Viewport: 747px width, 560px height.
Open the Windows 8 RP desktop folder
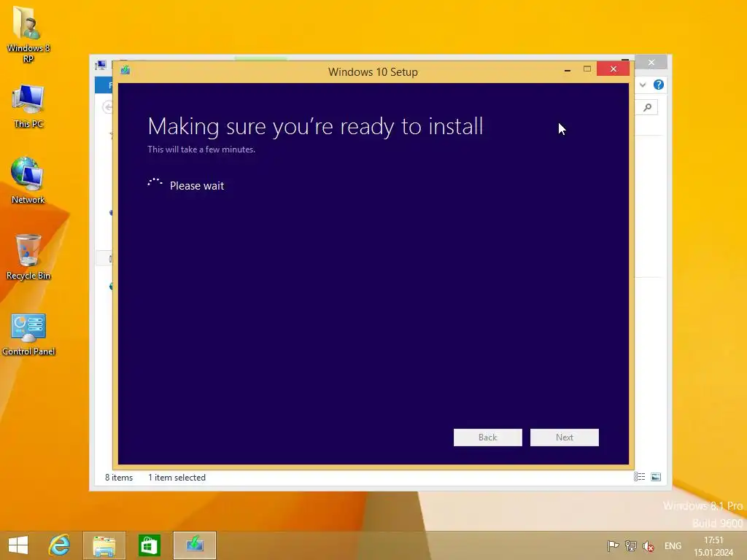[28, 34]
